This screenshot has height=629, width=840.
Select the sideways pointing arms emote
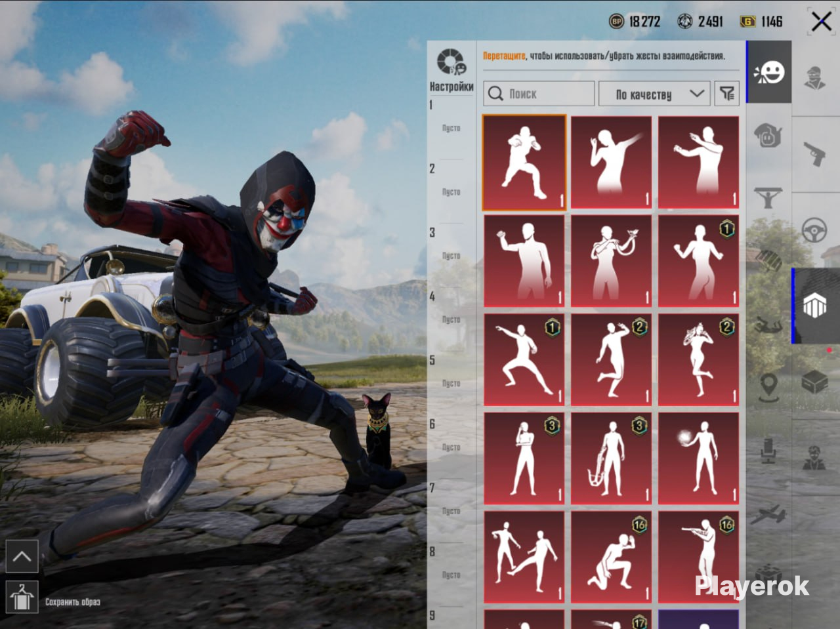pyautogui.click(x=698, y=163)
